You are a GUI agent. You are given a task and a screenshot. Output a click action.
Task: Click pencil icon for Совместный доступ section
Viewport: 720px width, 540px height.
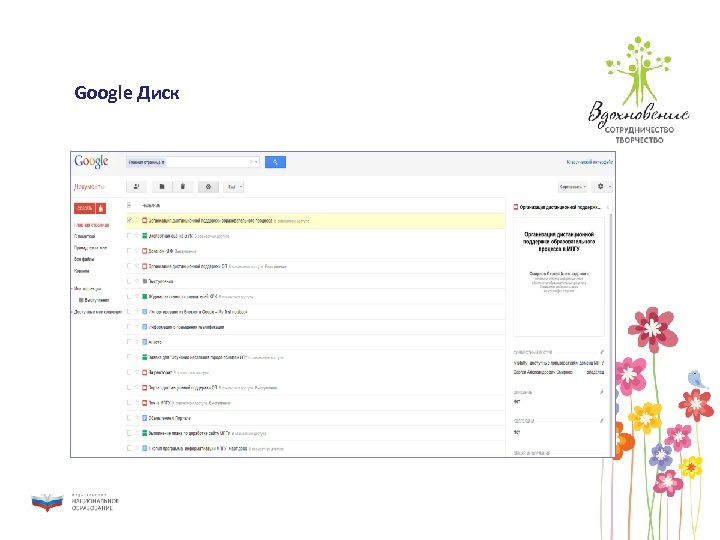[602, 352]
